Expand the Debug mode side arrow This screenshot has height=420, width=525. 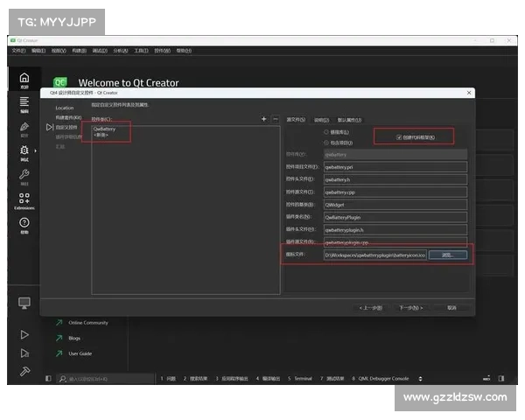(36, 151)
